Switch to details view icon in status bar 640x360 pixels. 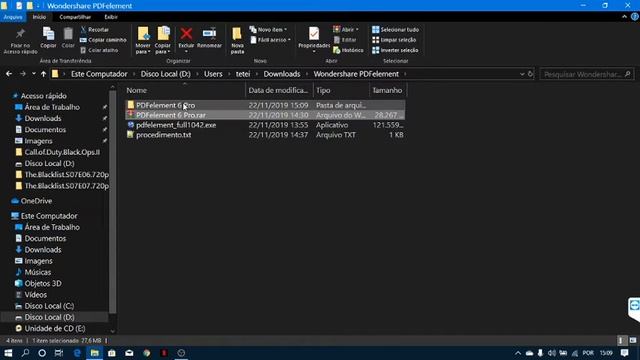click(x=621, y=340)
